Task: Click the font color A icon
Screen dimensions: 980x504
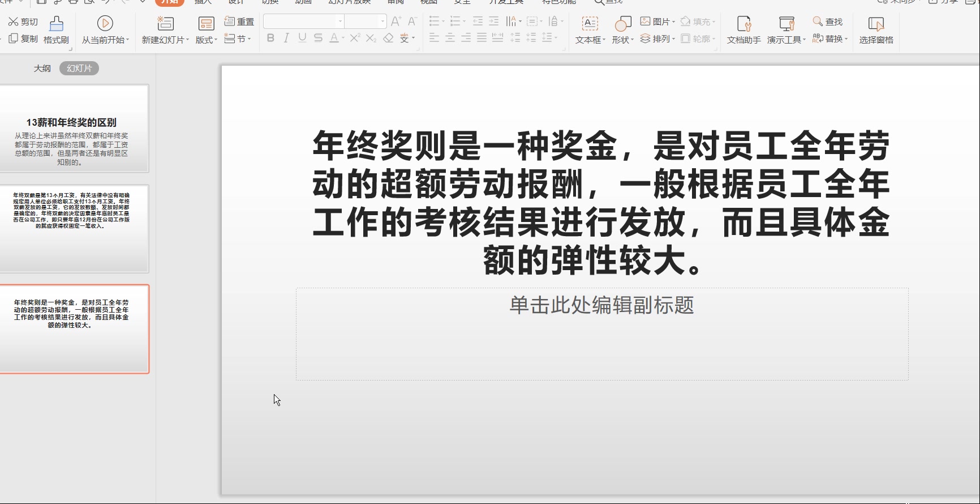Action: [x=334, y=38]
